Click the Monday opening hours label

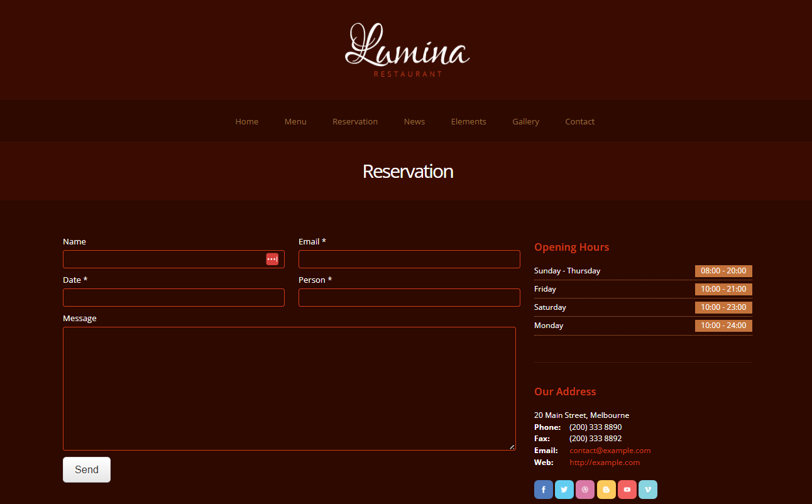coord(549,326)
